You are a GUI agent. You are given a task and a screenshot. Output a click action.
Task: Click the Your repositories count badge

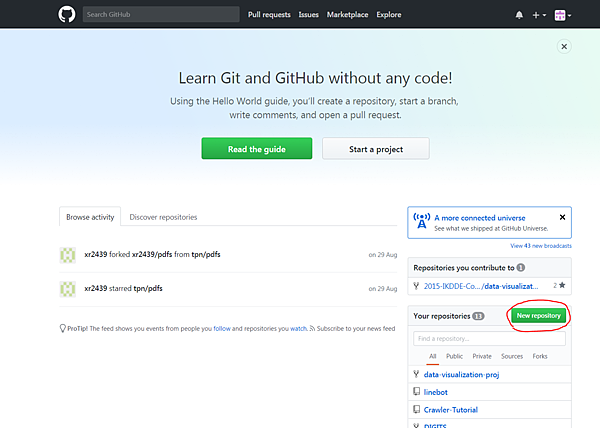pyautogui.click(x=478, y=316)
